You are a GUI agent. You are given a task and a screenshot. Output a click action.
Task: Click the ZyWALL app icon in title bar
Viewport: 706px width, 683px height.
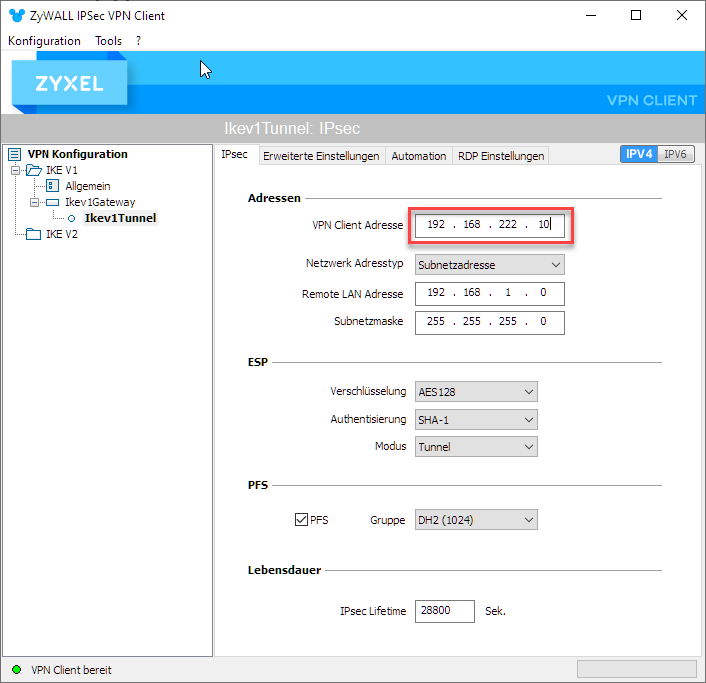tap(15, 16)
